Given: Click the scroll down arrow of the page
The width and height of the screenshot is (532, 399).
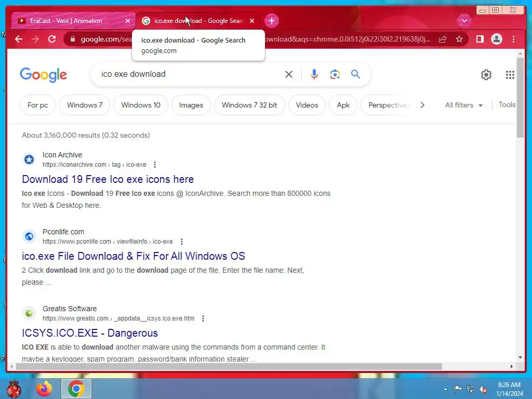Looking at the screenshot, I should [520, 357].
